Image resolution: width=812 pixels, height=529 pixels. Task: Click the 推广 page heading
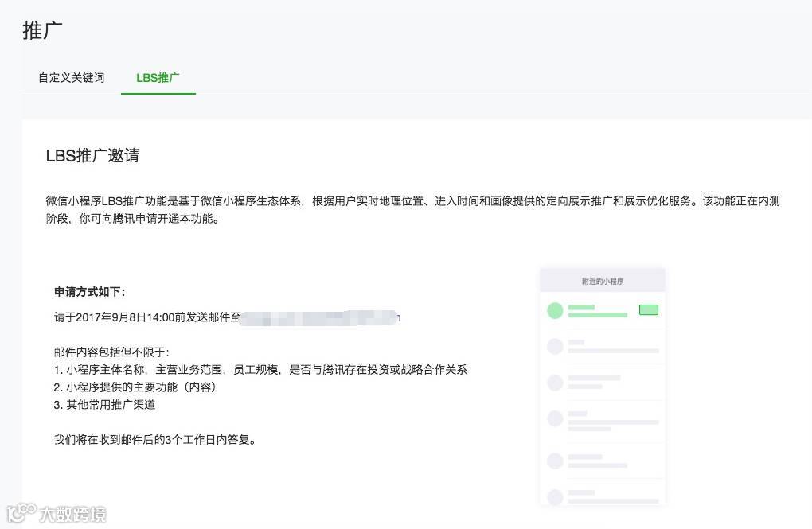42,30
